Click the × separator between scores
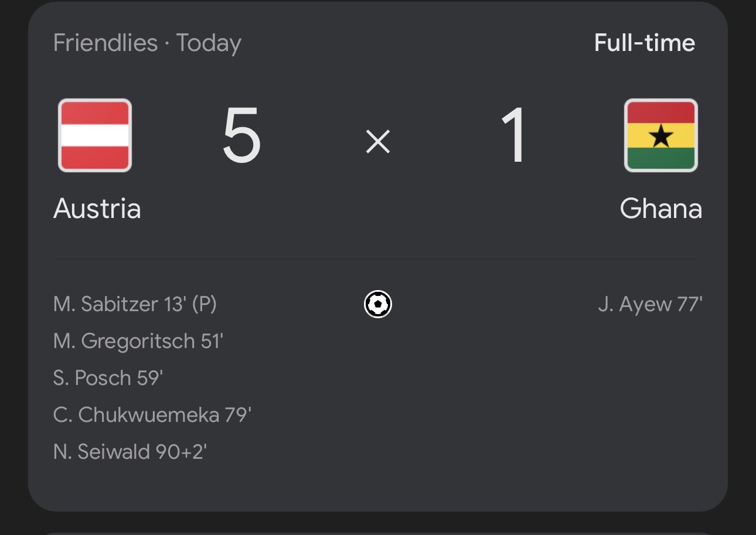The width and height of the screenshot is (756, 535). coord(378,141)
